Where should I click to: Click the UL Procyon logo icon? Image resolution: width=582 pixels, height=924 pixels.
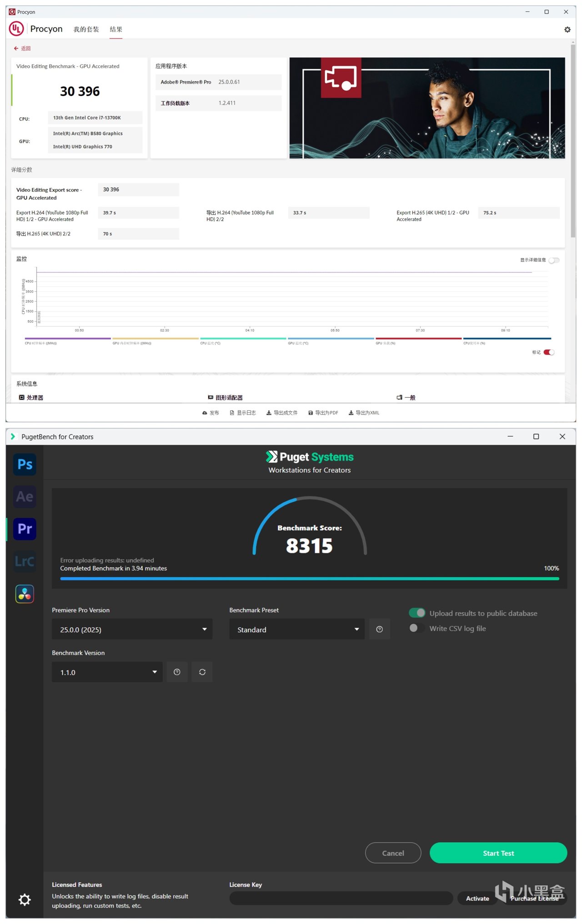point(16,29)
